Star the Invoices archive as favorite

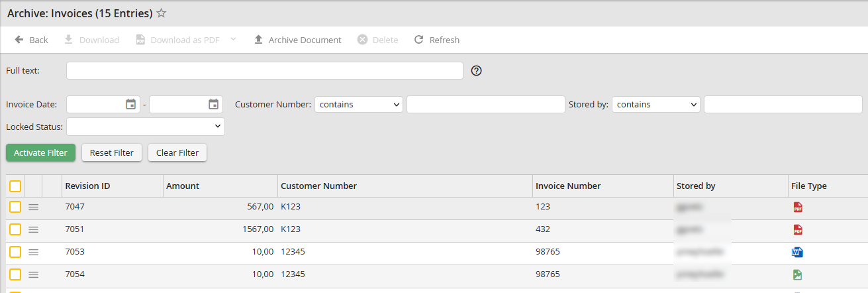pyautogui.click(x=161, y=13)
